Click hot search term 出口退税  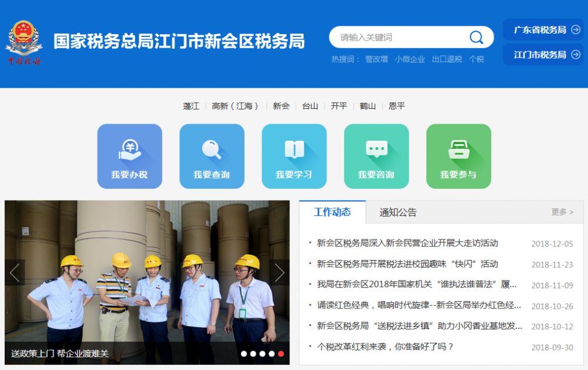(x=447, y=59)
